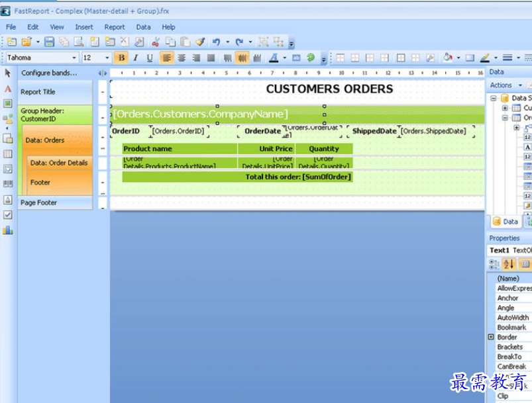Screen dimensions: 532x403
Task: Click the Save all icon
Action: coord(64,42)
